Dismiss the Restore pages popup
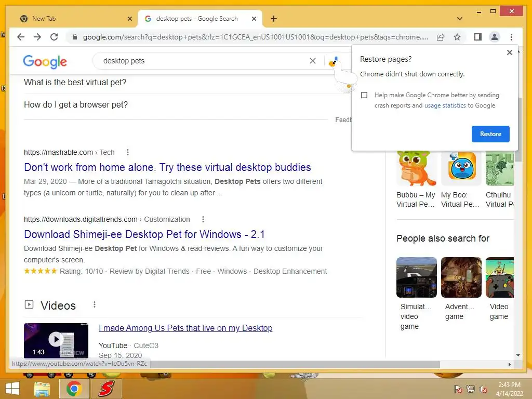This screenshot has width=532, height=399. point(509,52)
